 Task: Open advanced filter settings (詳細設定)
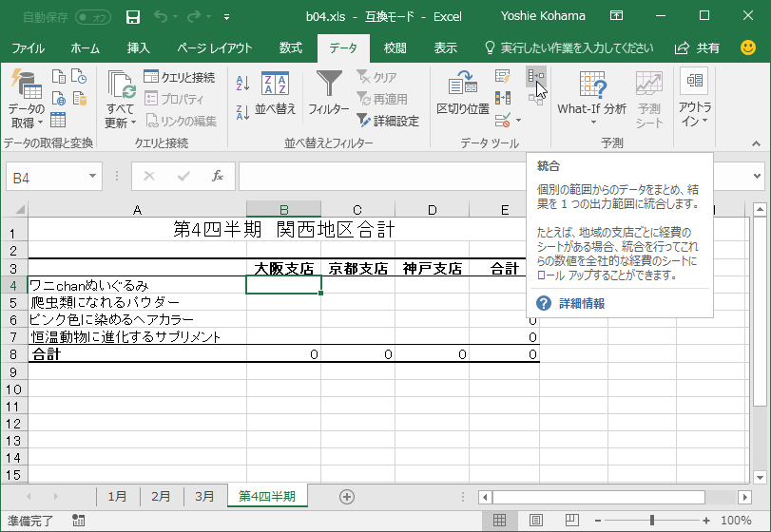[x=388, y=121]
